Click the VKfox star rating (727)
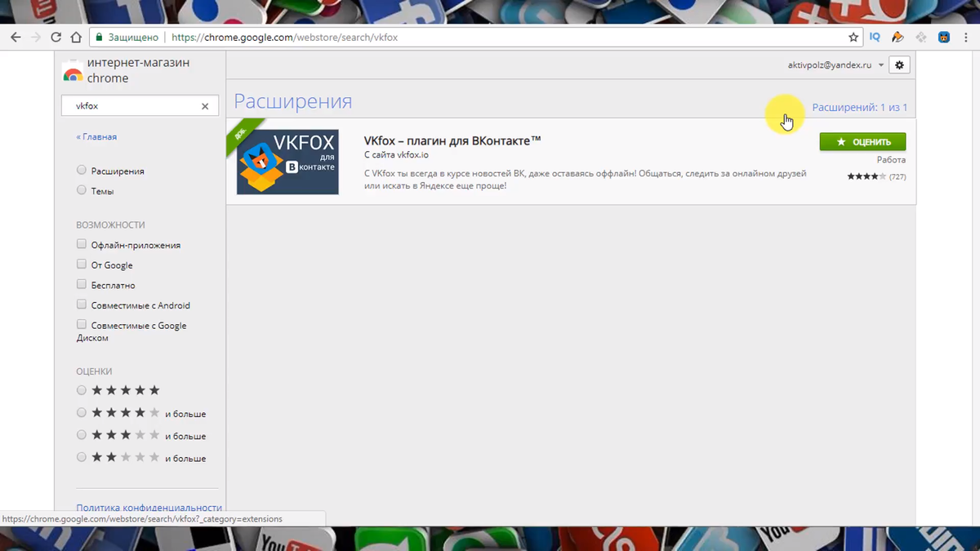Screen dimensions: 980x551 point(876,176)
